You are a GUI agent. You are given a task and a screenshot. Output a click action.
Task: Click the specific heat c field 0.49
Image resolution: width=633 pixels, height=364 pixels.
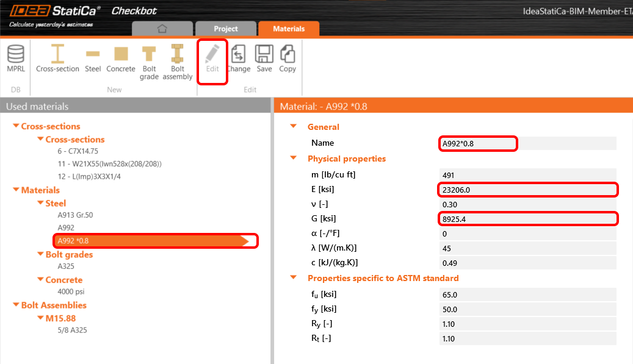click(527, 263)
